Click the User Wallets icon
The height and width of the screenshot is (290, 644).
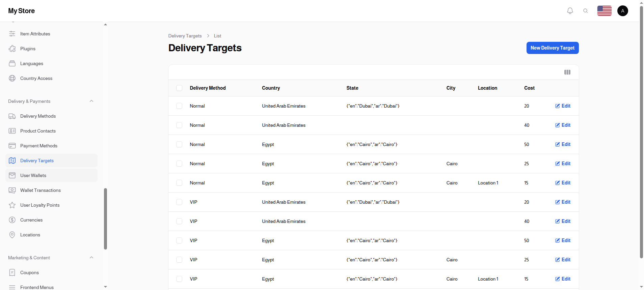12,175
